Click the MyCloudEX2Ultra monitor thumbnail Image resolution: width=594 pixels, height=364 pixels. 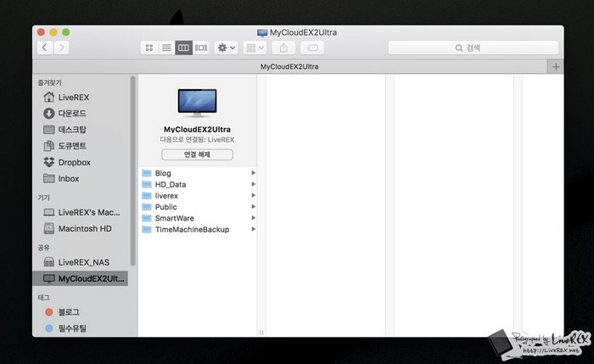(x=198, y=102)
